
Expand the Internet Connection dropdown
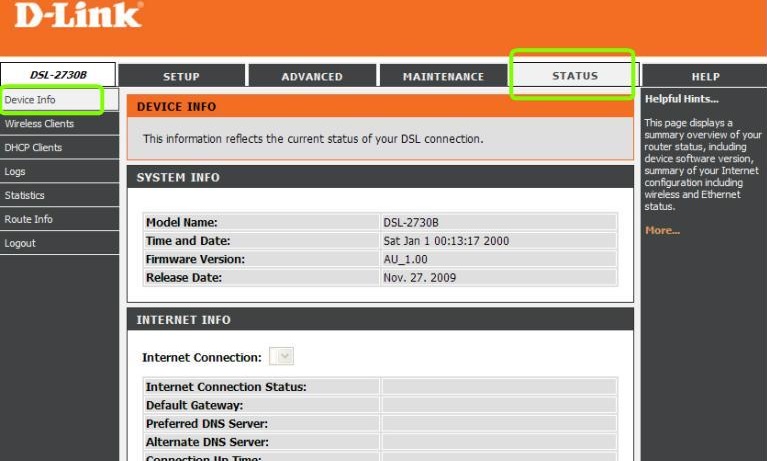pos(281,356)
